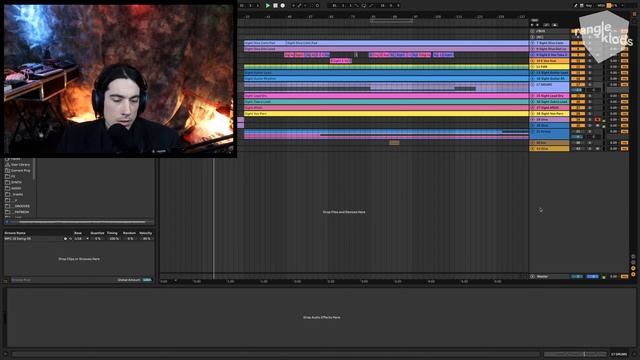Click the Stop button in transport
The image size is (640, 360).
276,6
